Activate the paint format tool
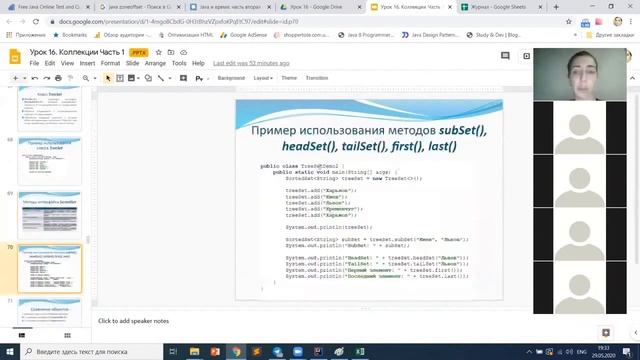 point(70,78)
